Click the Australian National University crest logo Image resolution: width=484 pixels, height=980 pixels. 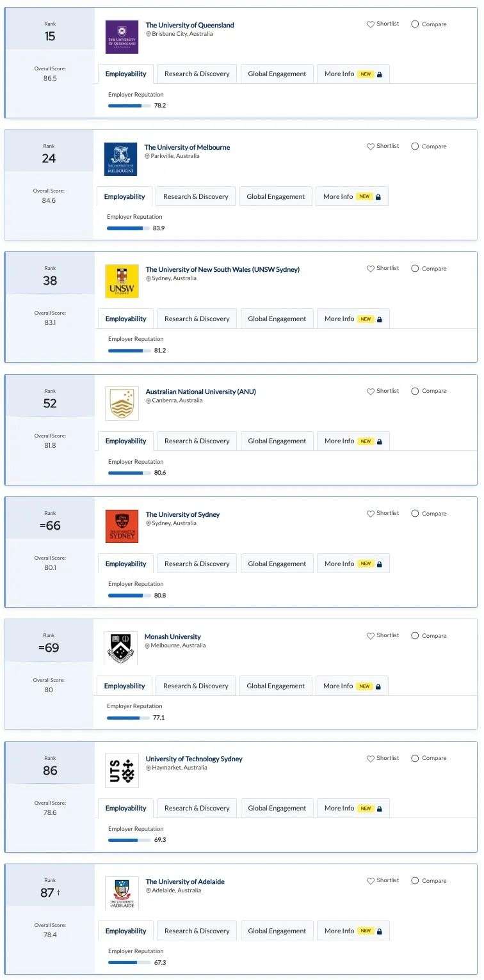tap(122, 404)
